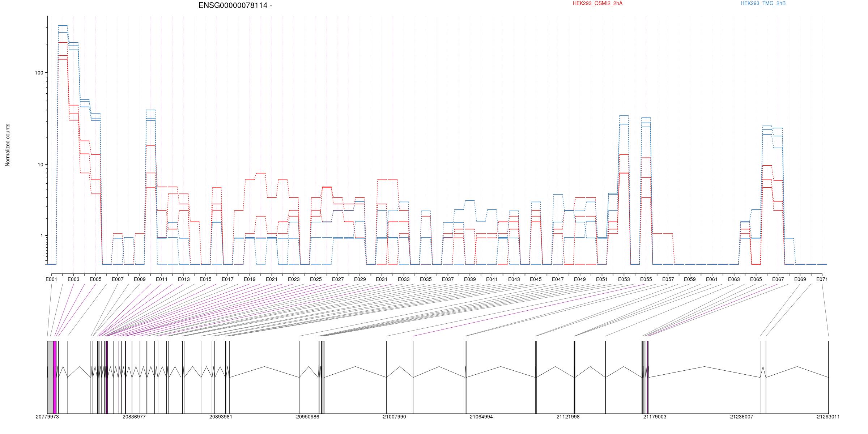868x434 pixels.
Task: Click exon label E053
Action: click(624, 279)
